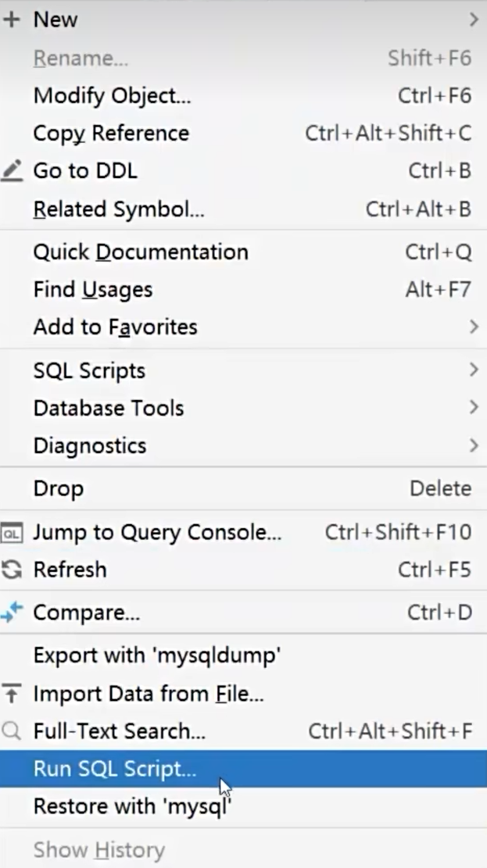Click the highlighted Run SQL Script entry
This screenshot has width=487, height=868.
point(114,769)
